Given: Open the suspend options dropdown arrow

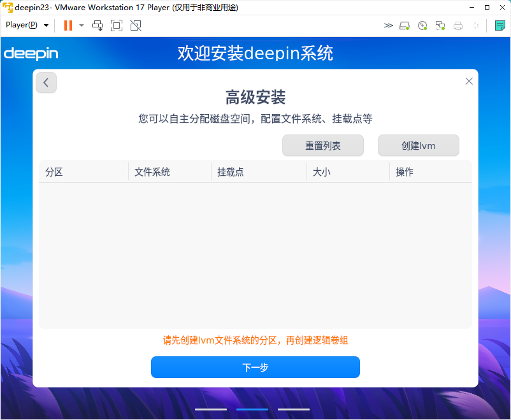Looking at the screenshot, I should (x=81, y=25).
